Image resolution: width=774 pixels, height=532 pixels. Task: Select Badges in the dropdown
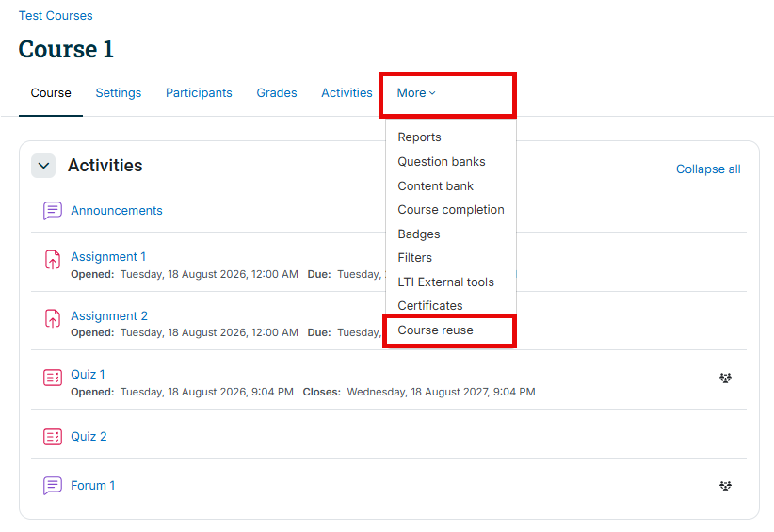[x=419, y=234]
